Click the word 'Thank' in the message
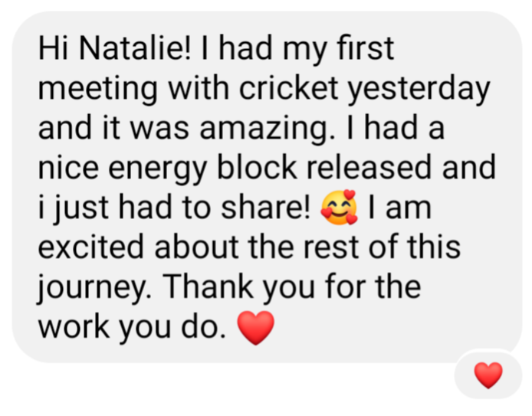 click(x=209, y=287)
